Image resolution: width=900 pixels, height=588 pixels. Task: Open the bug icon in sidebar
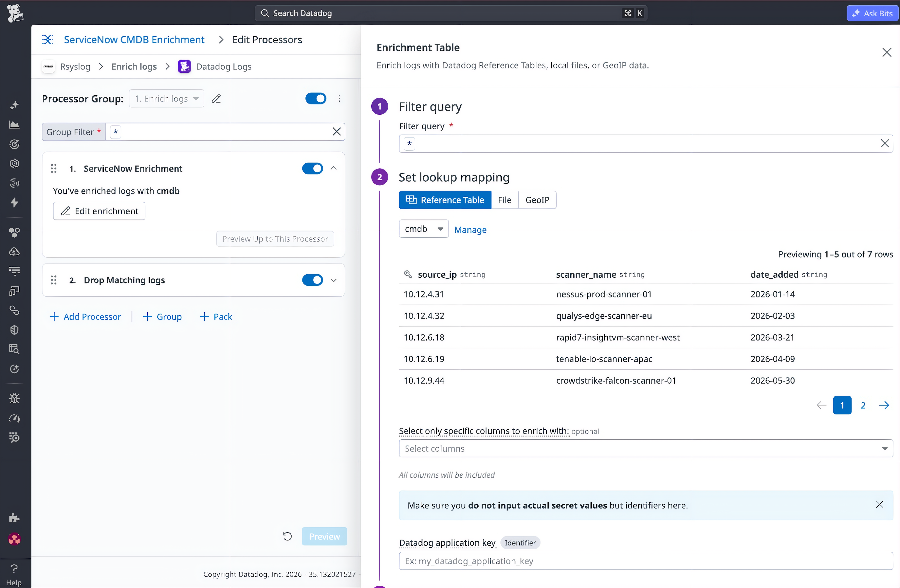(14, 398)
